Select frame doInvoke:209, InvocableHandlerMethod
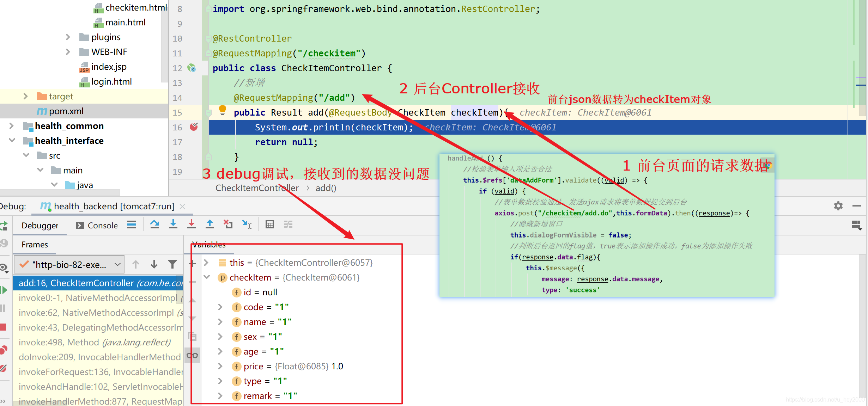868x406 pixels. (x=98, y=357)
